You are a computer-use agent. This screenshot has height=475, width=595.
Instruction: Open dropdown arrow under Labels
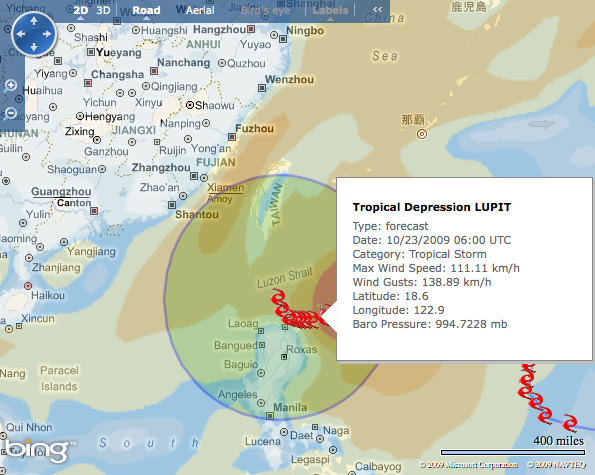point(330,19)
